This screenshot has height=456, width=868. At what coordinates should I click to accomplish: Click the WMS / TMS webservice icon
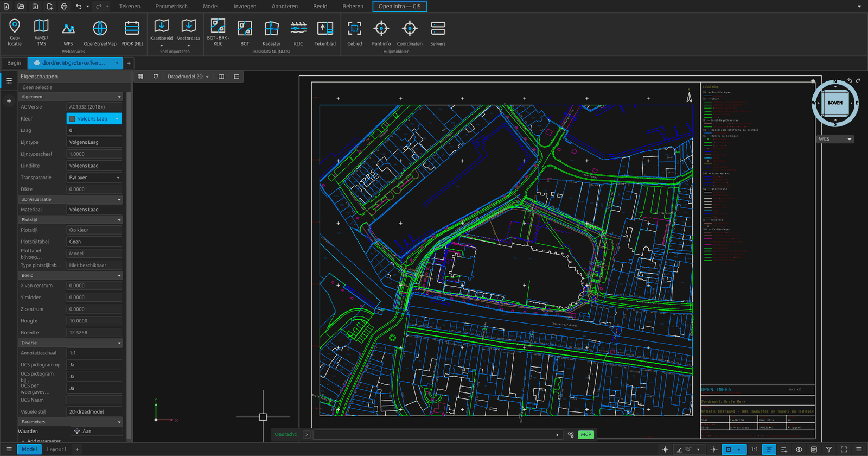click(x=41, y=32)
